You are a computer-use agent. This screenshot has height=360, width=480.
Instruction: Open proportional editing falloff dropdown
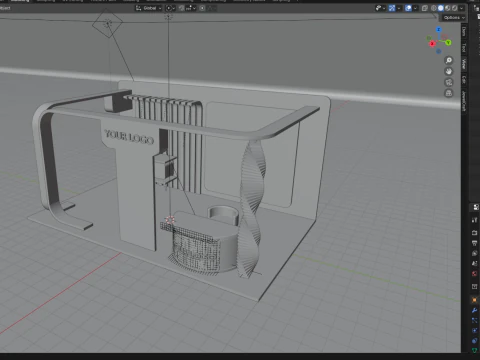(x=212, y=8)
